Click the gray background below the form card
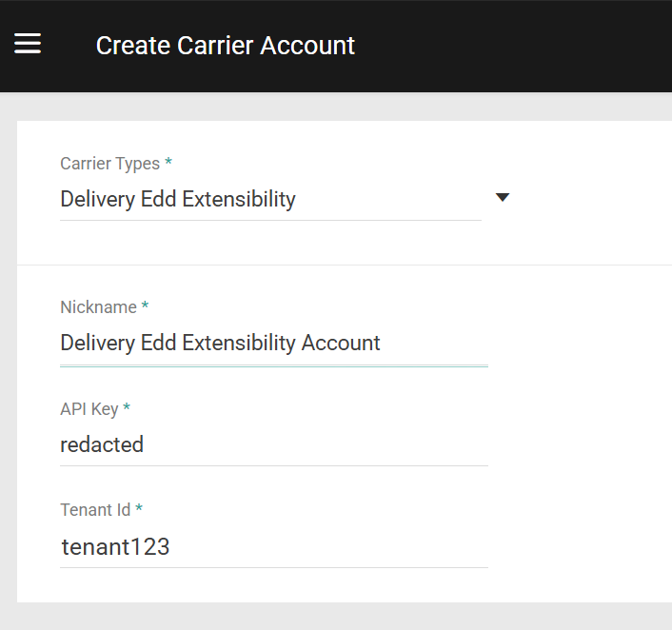Image resolution: width=672 pixels, height=630 pixels. 343,617
